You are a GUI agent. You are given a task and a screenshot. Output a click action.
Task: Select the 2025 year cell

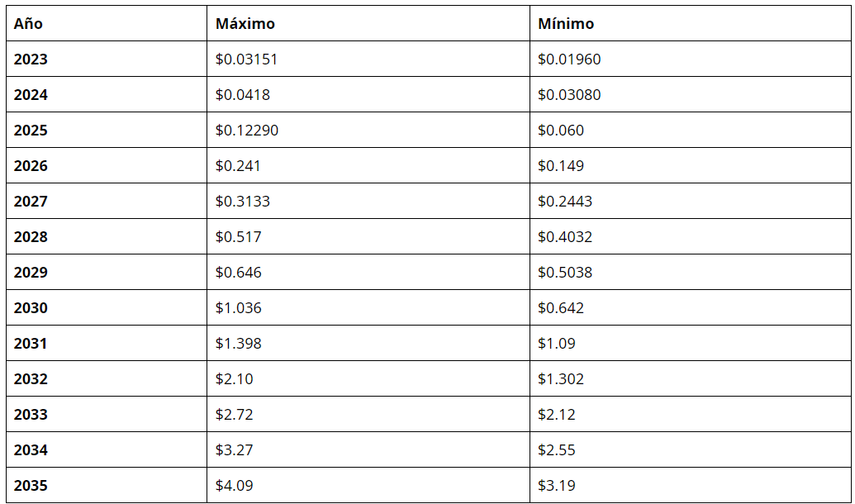[31, 131]
